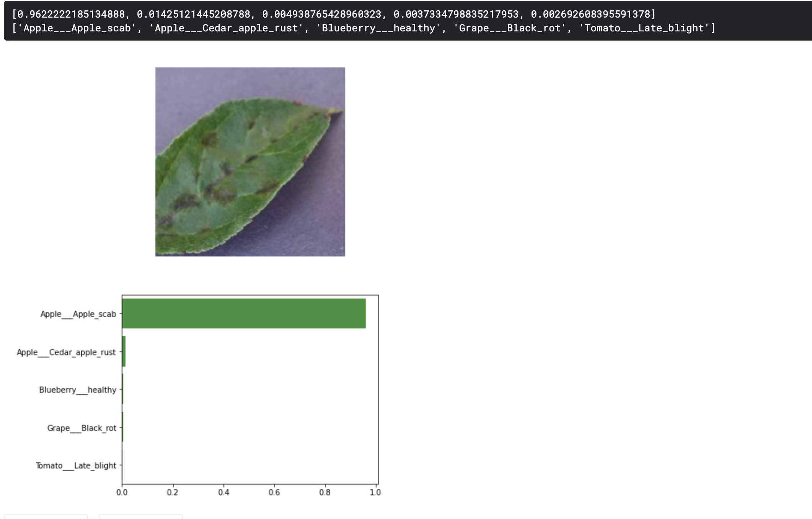Click the Blueberry___healthy axis label

(x=77, y=390)
